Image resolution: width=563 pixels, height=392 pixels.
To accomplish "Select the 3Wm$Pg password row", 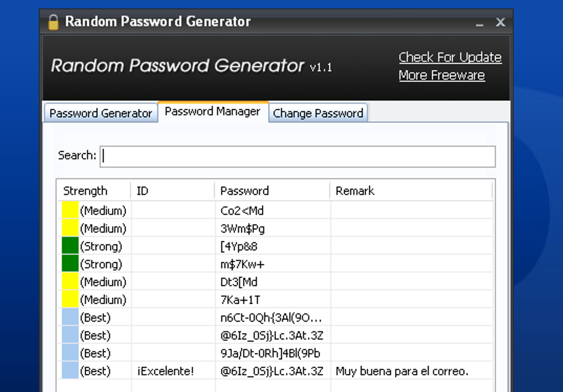I will 243,228.
